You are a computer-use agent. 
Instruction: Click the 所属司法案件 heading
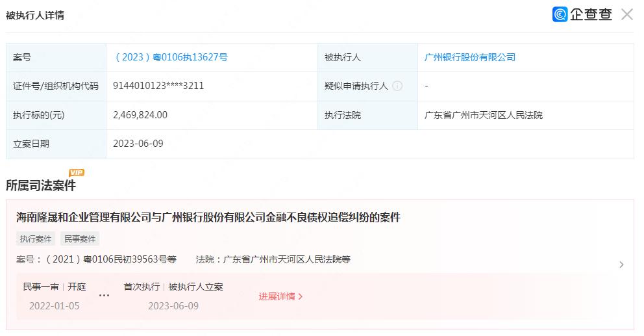click(x=41, y=185)
